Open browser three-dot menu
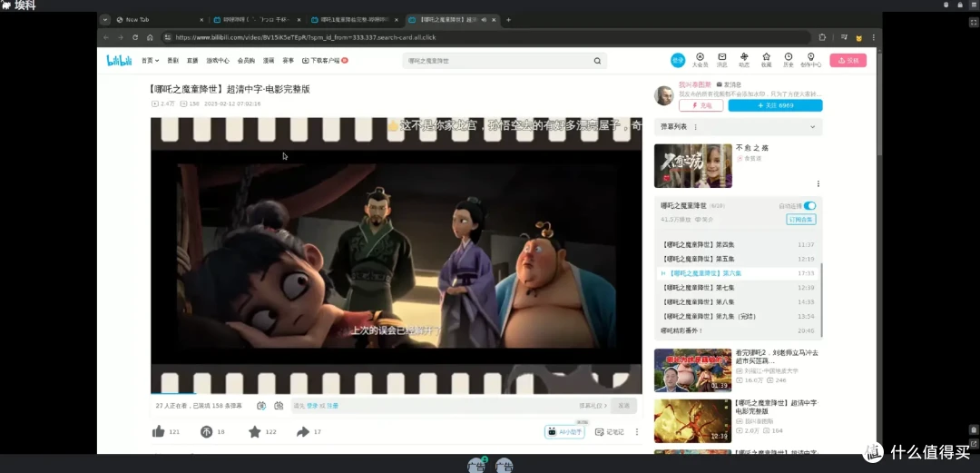The image size is (980, 473). tap(873, 37)
